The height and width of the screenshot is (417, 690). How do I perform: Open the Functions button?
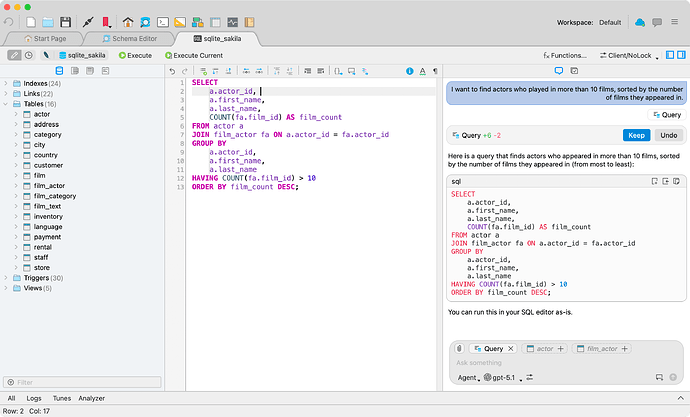point(565,55)
